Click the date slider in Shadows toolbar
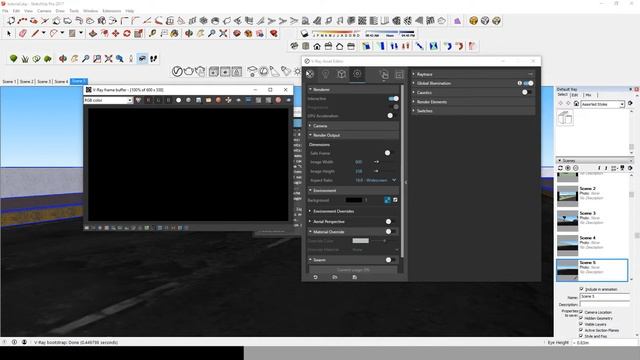Viewport: 640px width, 360px height. pos(336,32)
